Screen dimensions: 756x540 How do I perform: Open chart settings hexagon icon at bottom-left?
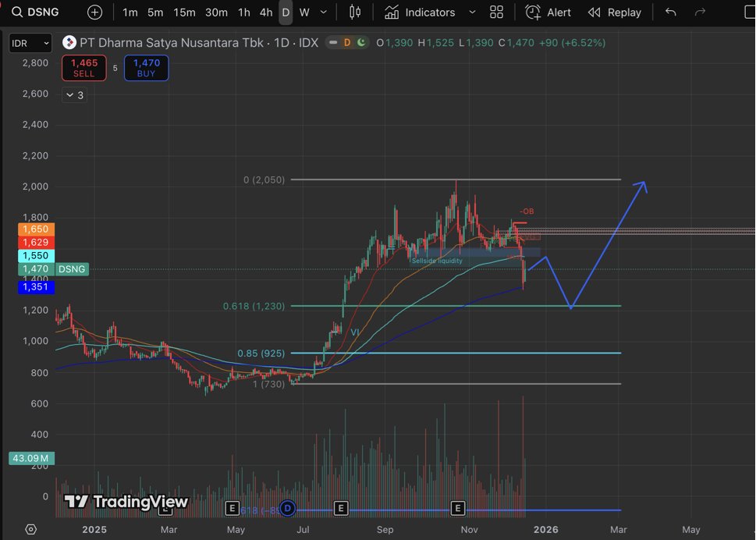(30, 529)
